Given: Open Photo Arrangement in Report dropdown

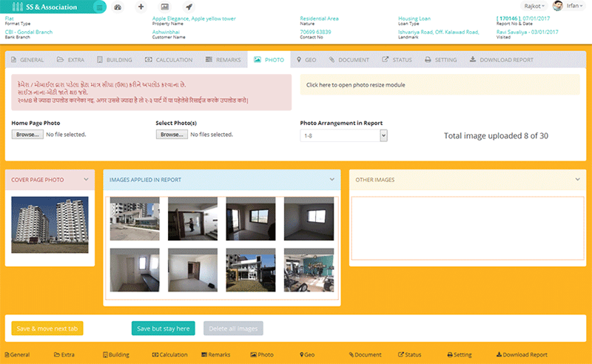Looking at the screenshot, I should click(x=343, y=135).
